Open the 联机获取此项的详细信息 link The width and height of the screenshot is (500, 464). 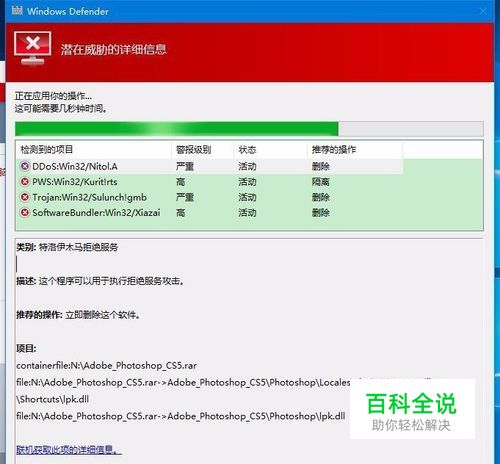(69, 450)
